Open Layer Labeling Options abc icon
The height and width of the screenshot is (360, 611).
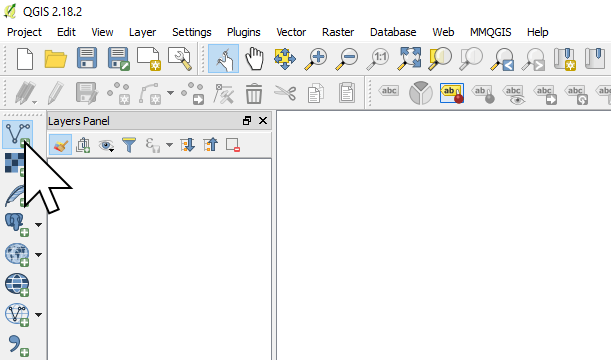point(389,91)
